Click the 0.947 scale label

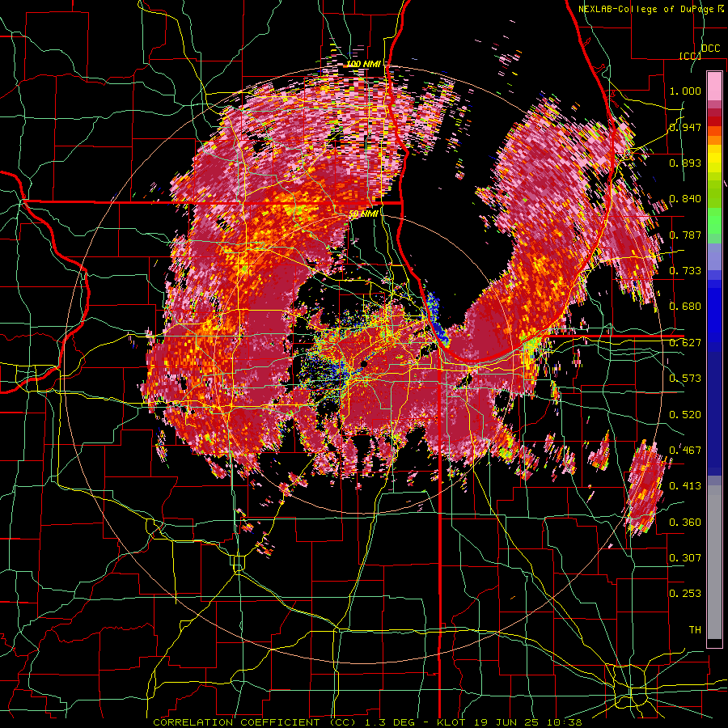point(685,127)
